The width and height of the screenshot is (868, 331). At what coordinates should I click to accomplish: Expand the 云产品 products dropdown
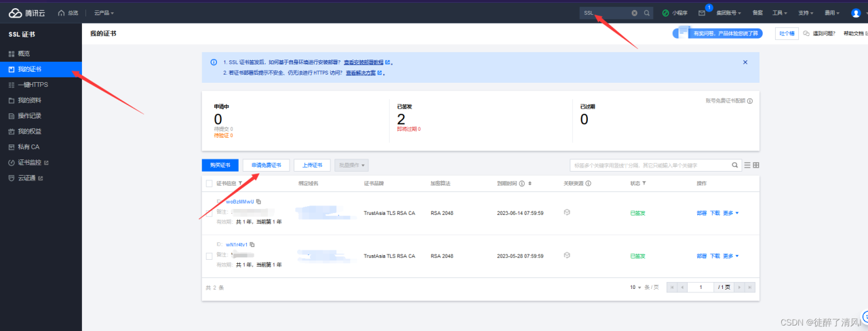tap(104, 13)
